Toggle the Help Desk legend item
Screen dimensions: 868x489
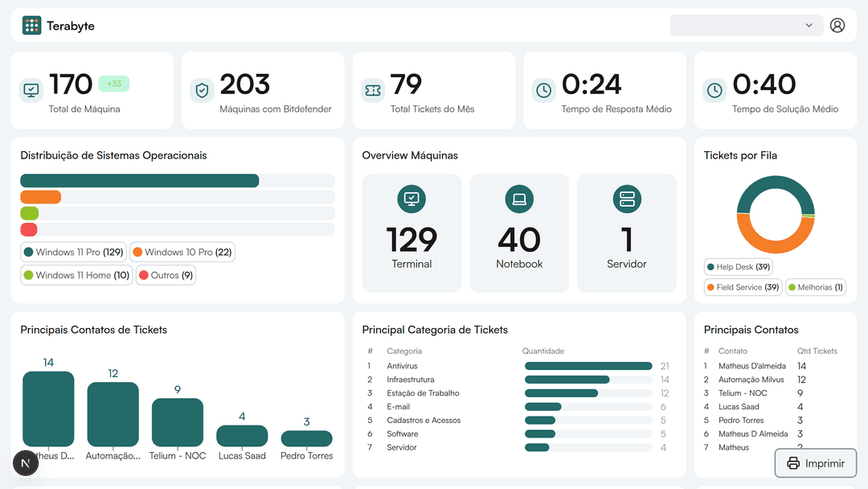tap(738, 267)
